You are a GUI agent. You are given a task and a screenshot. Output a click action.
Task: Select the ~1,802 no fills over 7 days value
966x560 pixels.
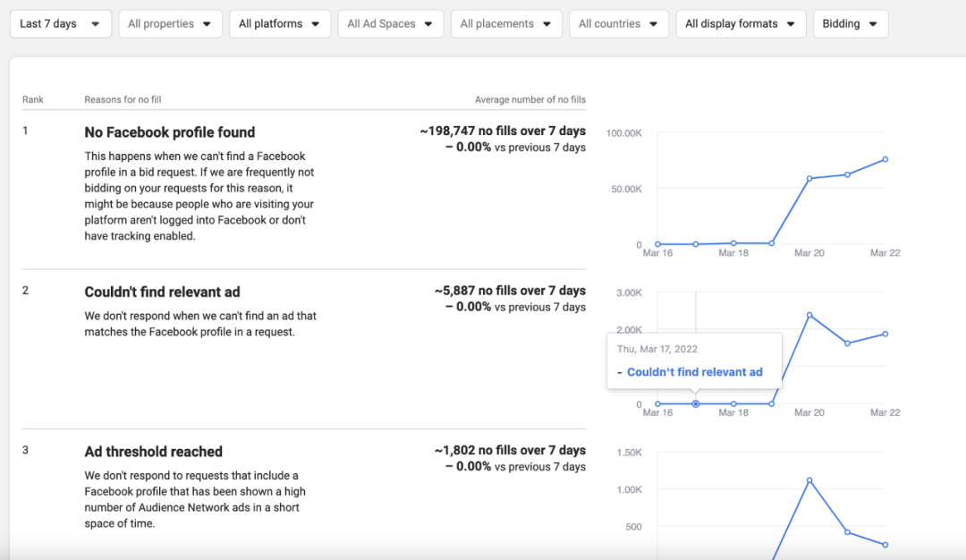510,450
